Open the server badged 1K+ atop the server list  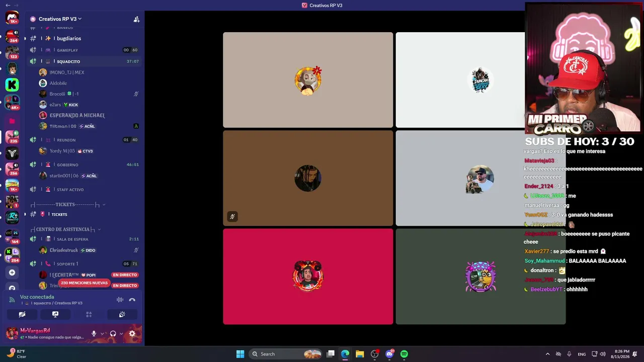(12, 19)
